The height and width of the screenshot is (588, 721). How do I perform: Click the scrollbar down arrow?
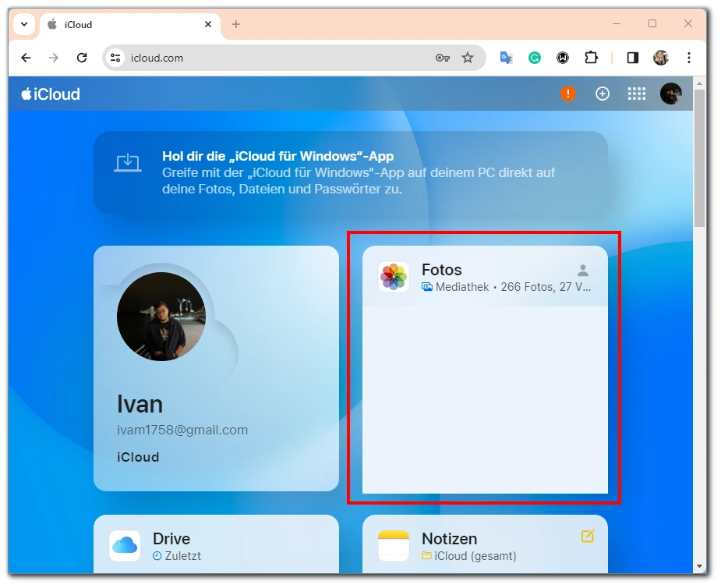pos(699,566)
